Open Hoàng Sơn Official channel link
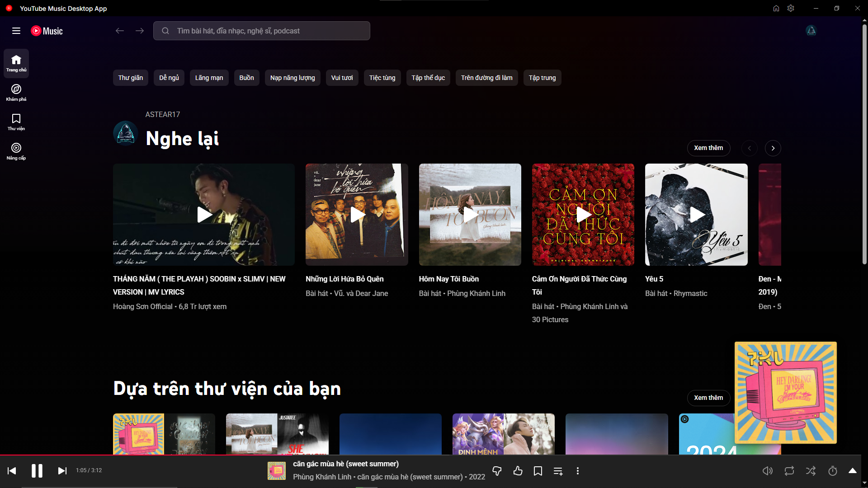The width and height of the screenshot is (868, 488). 143,307
